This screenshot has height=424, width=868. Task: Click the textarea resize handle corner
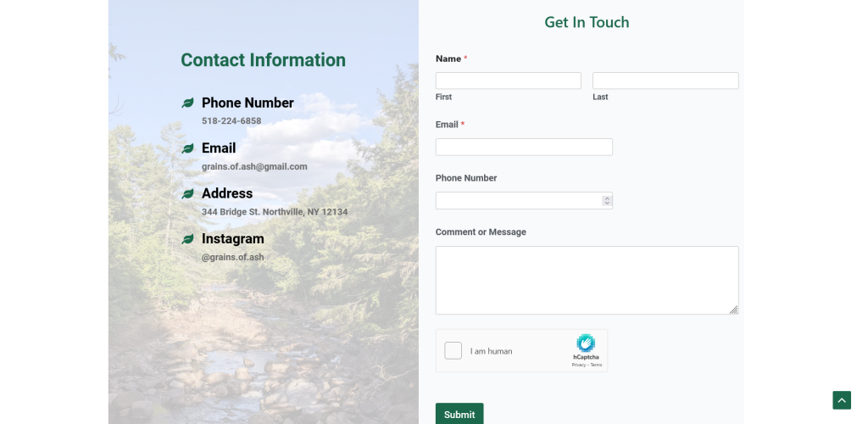coord(733,310)
